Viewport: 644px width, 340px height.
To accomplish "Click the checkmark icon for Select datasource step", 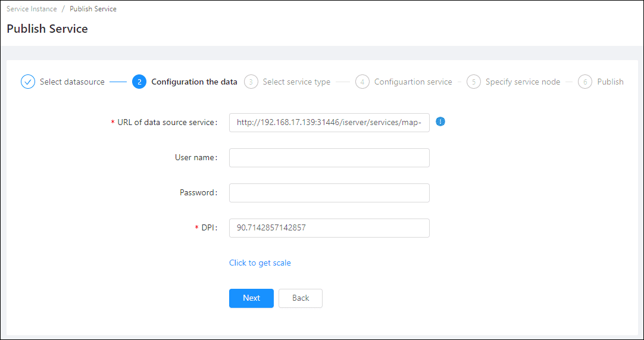I will click(x=28, y=82).
